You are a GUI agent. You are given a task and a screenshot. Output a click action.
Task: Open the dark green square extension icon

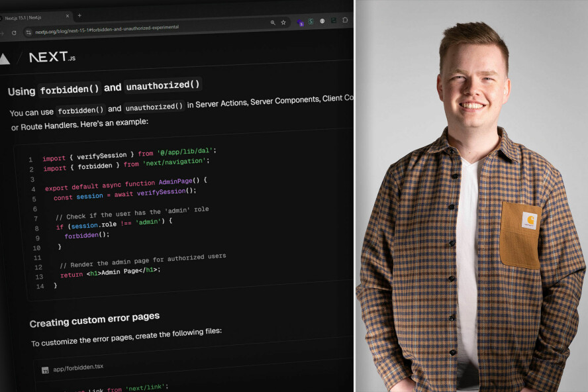tap(333, 21)
